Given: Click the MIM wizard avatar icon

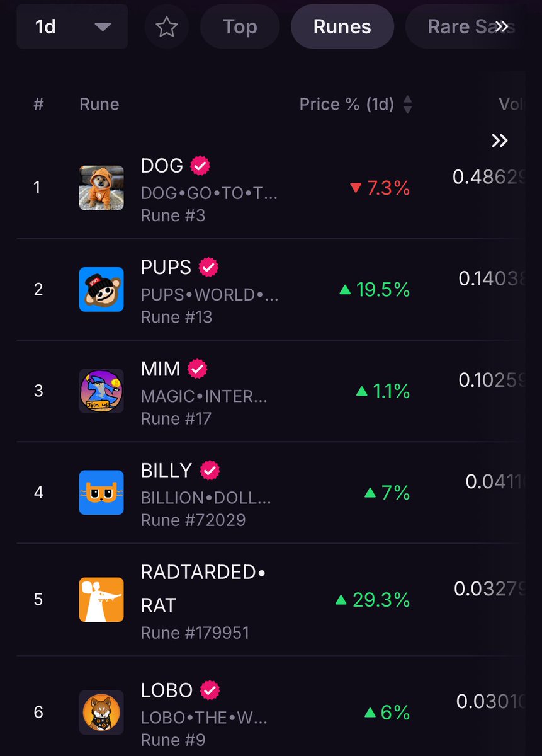Looking at the screenshot, I should point(101,391).
